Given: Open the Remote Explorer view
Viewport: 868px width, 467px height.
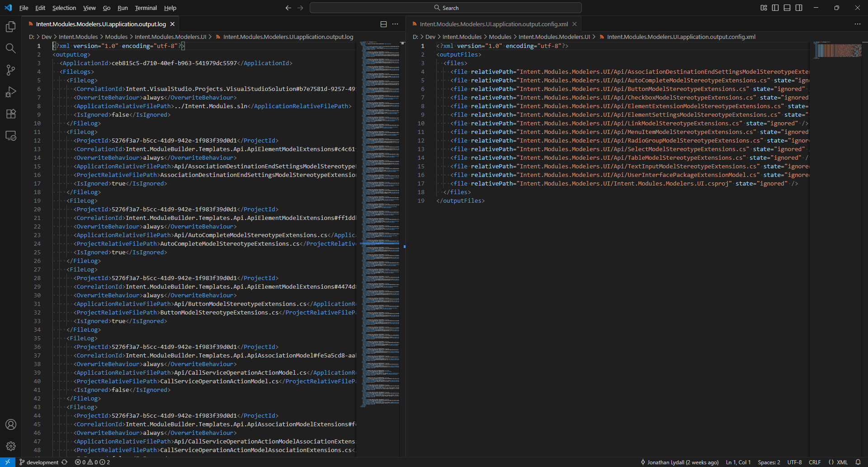Looking at the screenshot, I should [x=11, y=136].
